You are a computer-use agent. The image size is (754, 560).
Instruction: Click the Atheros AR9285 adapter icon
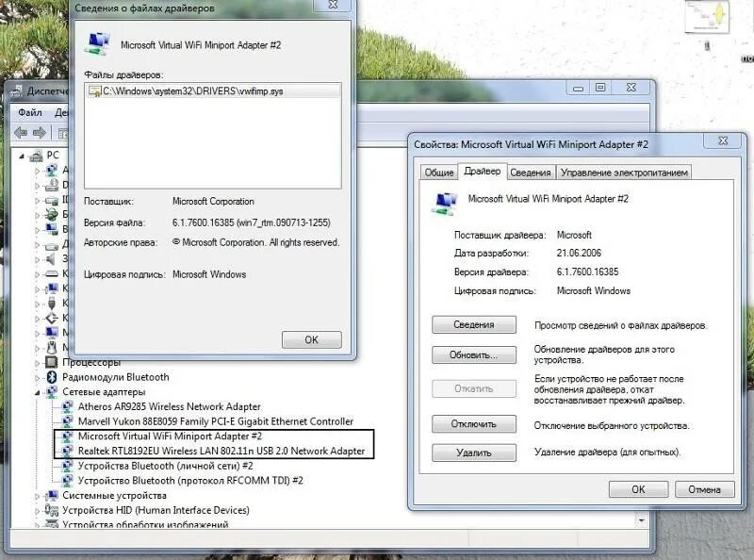tap(68, 406)
